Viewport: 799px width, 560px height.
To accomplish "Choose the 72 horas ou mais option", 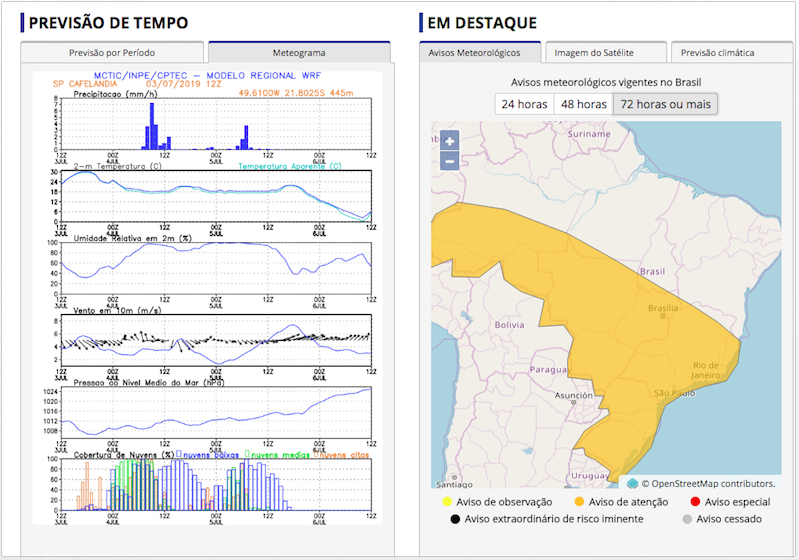I will pos(665,105).
